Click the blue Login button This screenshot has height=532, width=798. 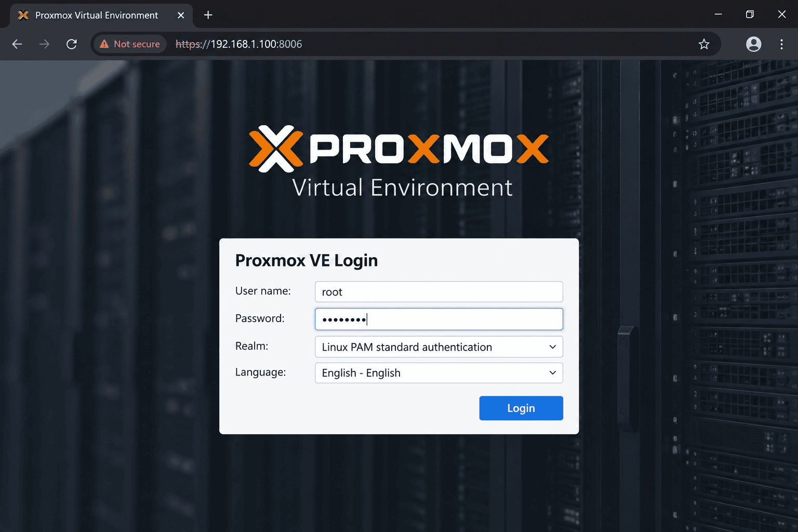point(521,408)
